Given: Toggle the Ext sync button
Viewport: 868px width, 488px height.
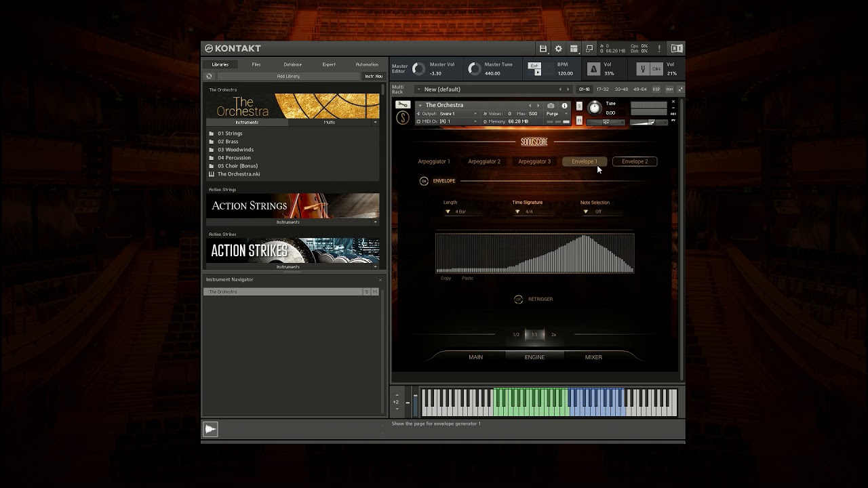Looking at the screenshot, I should tap(534, 66).
